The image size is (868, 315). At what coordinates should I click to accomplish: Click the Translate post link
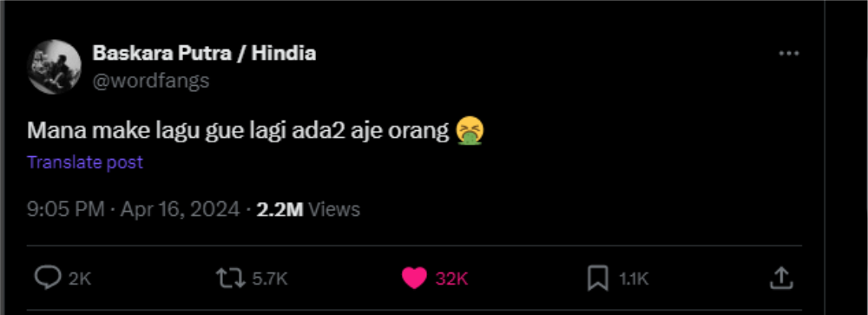pos(85,162)
